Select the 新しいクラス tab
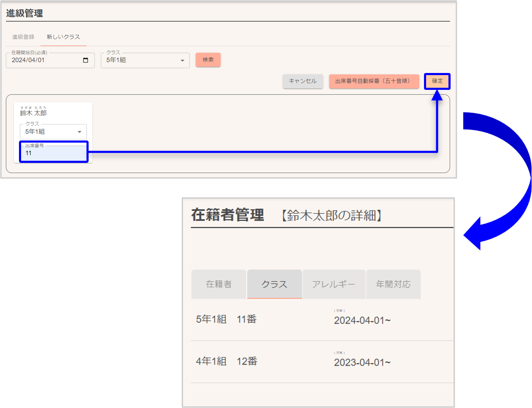This screenshot has height=408, width=532. click(x=63, y=37)
